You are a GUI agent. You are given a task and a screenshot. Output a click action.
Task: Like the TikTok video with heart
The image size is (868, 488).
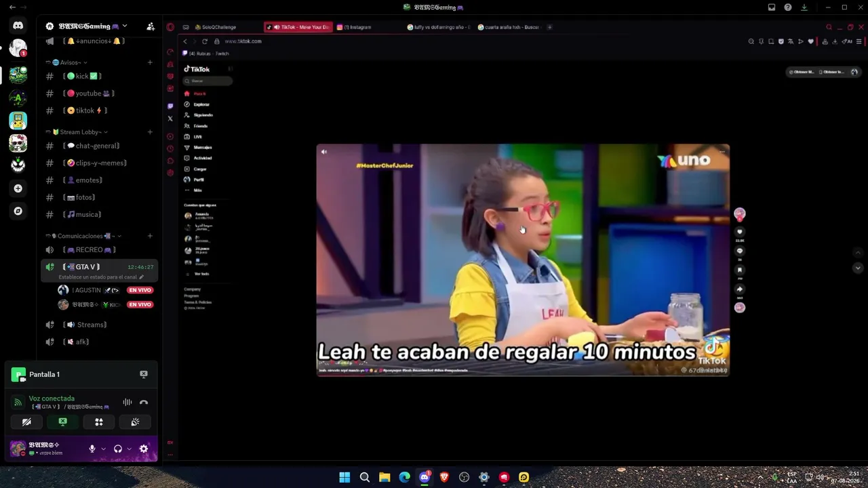740,232
